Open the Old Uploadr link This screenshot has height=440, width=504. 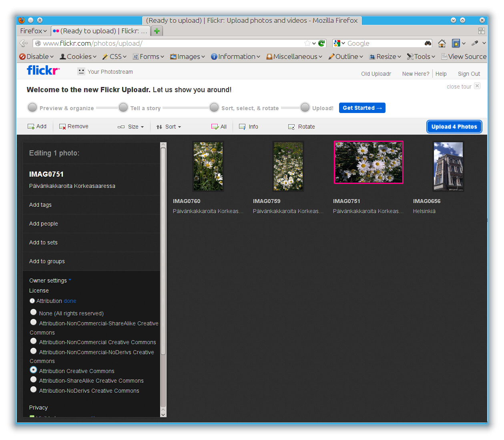(x=376, y=74)
